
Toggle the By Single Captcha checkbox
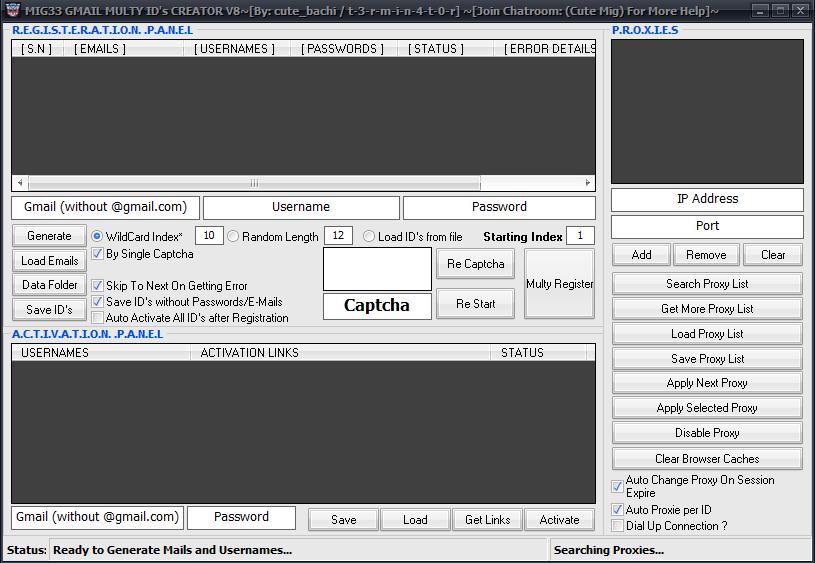97,254
